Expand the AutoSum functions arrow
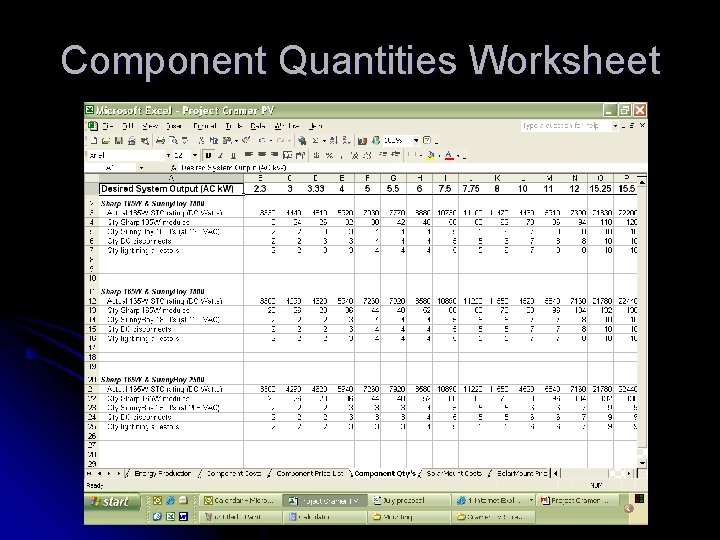The height and width of the screenshot is (540, 720). (x=324, y=141)
